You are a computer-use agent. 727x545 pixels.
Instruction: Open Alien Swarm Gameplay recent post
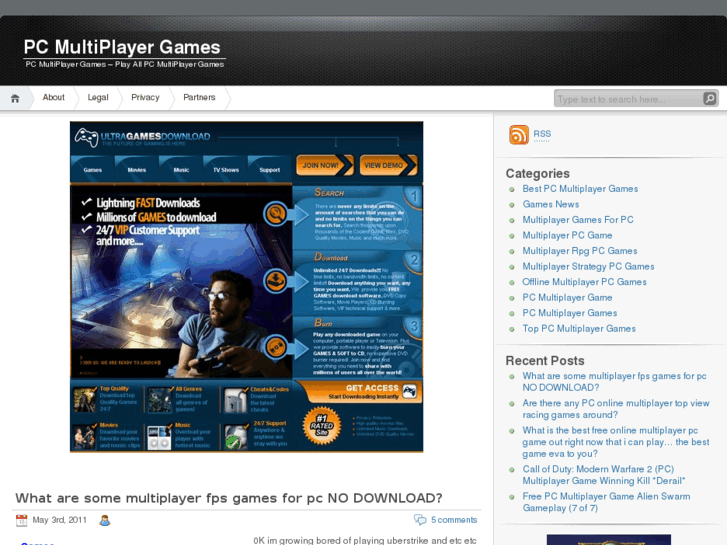[606, 502]
